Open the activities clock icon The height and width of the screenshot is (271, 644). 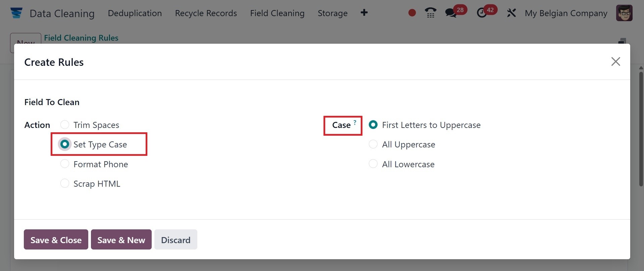[482, 13]
